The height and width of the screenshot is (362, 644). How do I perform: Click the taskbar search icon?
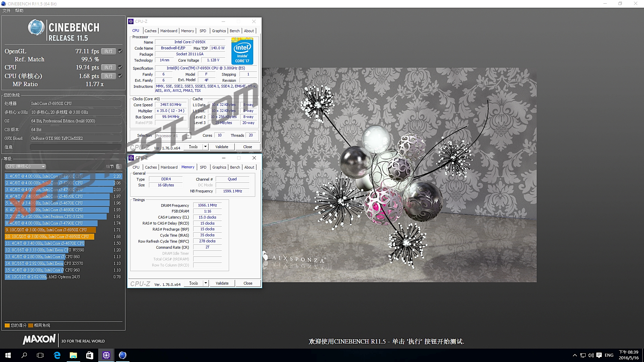click(24, 355)
